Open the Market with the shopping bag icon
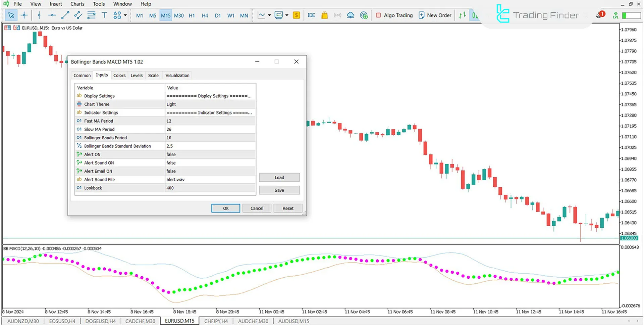 point(324,15)
